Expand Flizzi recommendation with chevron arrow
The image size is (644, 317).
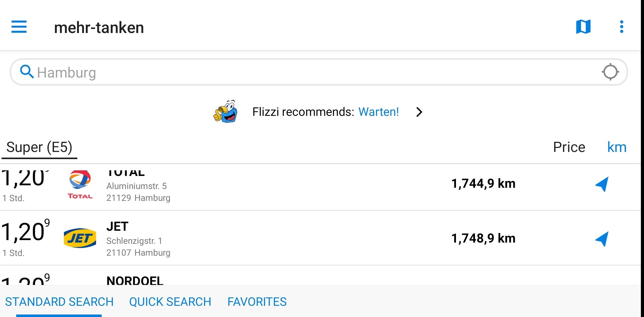click(419, 112)
